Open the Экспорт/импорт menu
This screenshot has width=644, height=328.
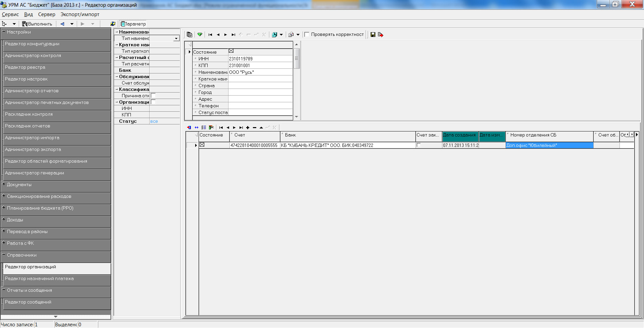pyautogui.click(x=80, y=14)
